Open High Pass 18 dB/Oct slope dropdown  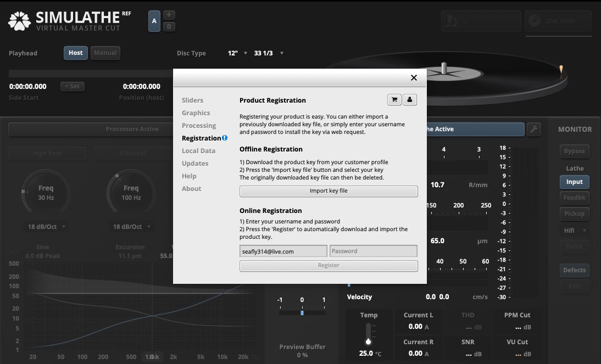[46, 227]
